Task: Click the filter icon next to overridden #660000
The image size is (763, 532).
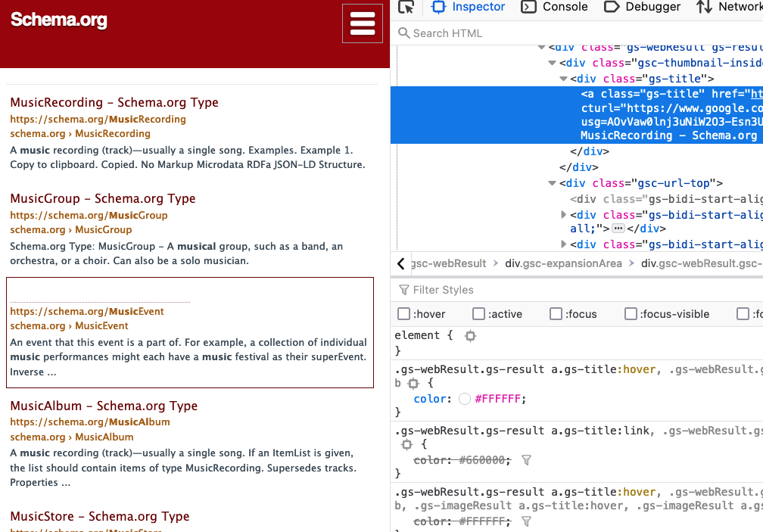Action: click(x=526, y=460)
